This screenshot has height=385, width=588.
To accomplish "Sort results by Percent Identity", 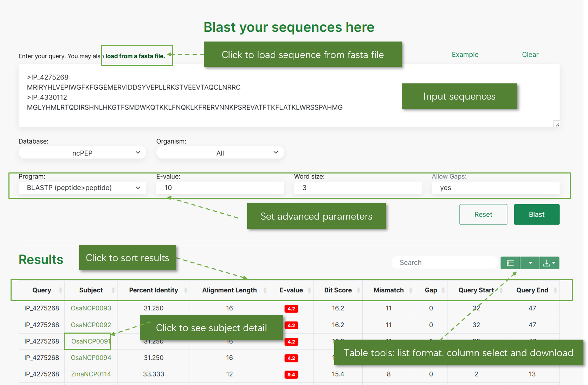I will [x=154, y=290].
